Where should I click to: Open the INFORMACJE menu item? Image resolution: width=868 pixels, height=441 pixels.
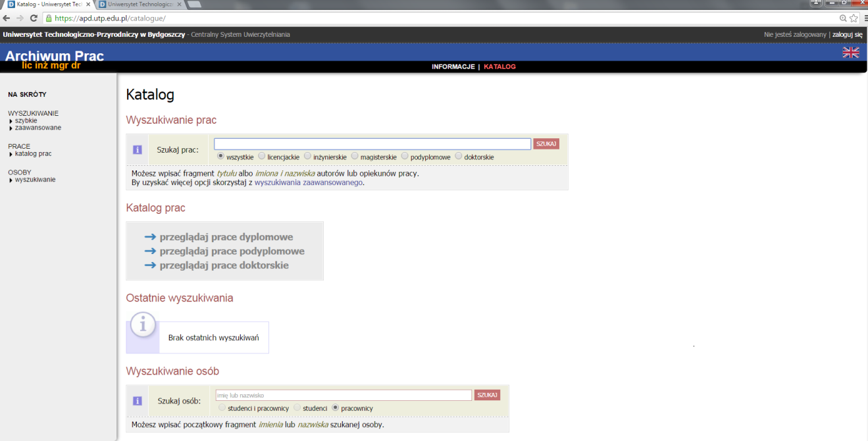[x=453, y=67]
